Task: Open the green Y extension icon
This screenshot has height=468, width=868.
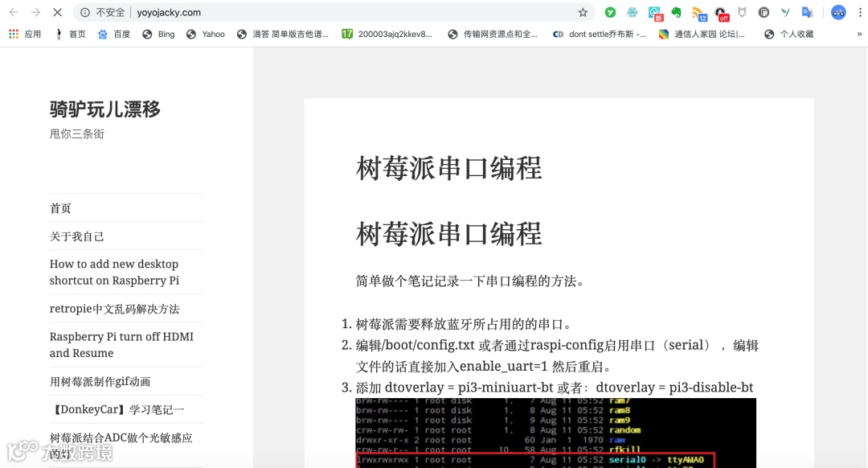Action: (610, 12)
